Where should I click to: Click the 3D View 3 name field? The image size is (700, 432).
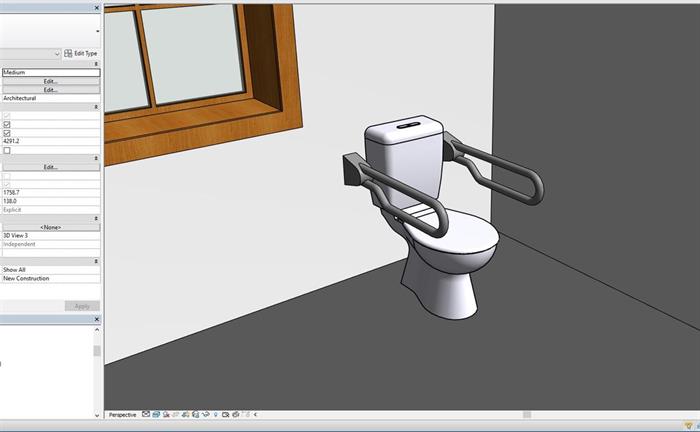point(50,236)
